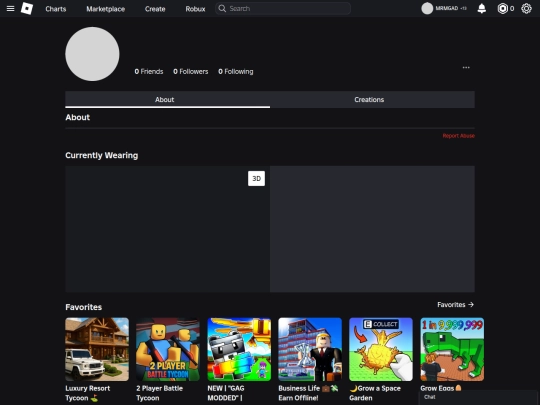
Task: Click the user avatar in top bar
Action: coord(427,9)
